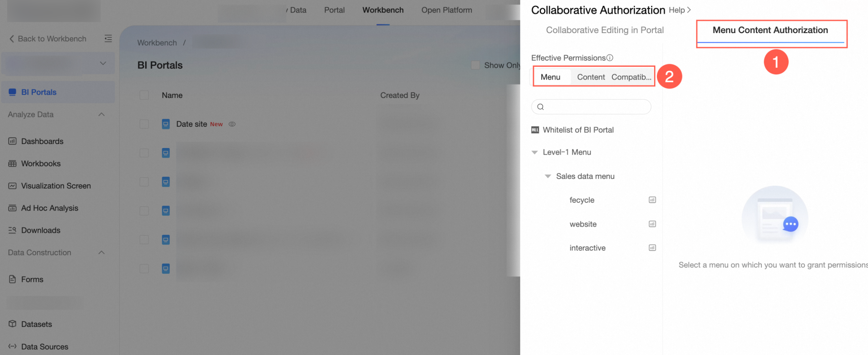
Task: Go Back to Workbench
Action: point(47,39)
